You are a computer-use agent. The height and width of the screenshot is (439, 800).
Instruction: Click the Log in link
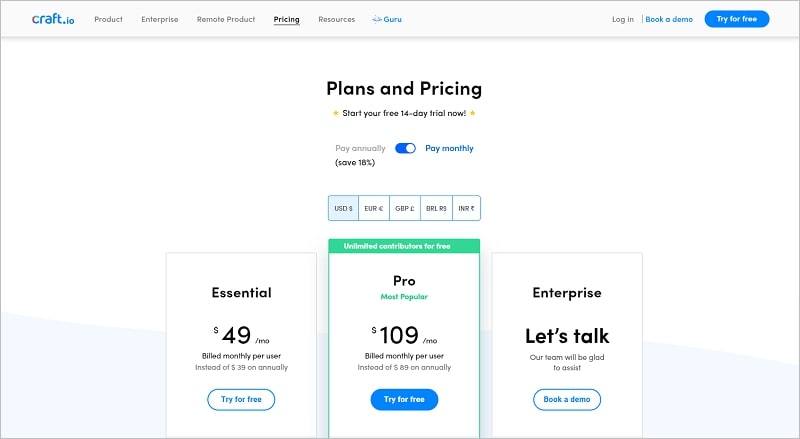[x=622, y=19]
